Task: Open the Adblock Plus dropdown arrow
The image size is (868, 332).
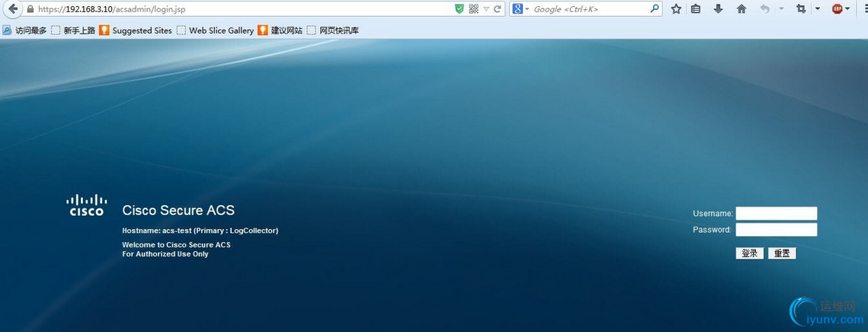Action: (847, 9)
